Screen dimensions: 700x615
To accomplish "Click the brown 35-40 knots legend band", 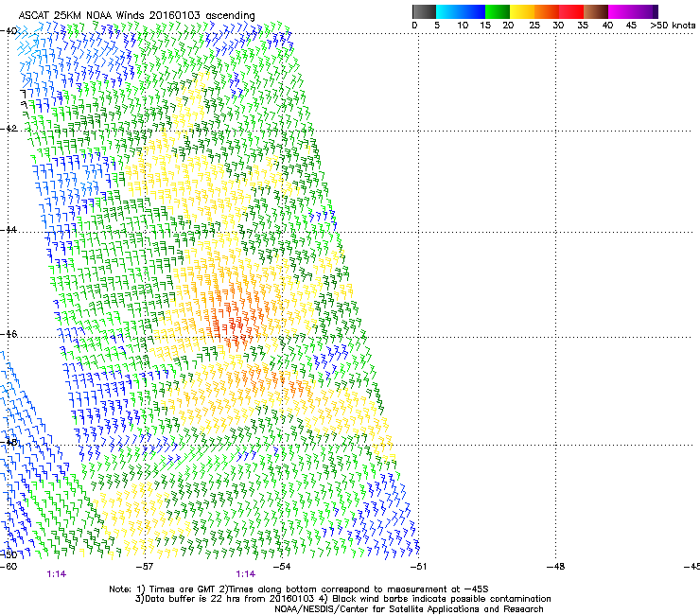I will pos(596,11).
